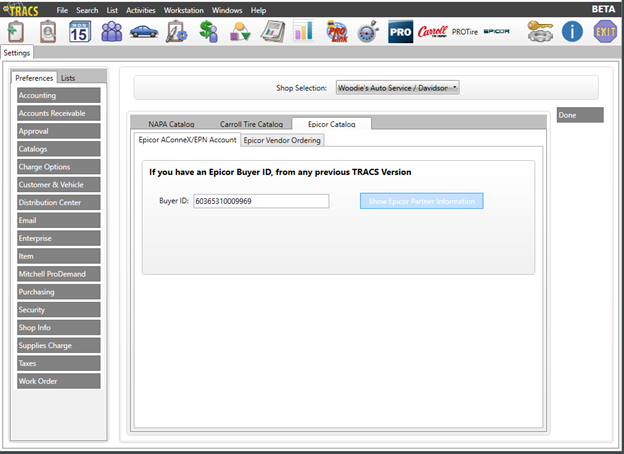This screenshot has width=624, height=454.
Task: Open Purchasing preferences
Action: tap(58, 292)
